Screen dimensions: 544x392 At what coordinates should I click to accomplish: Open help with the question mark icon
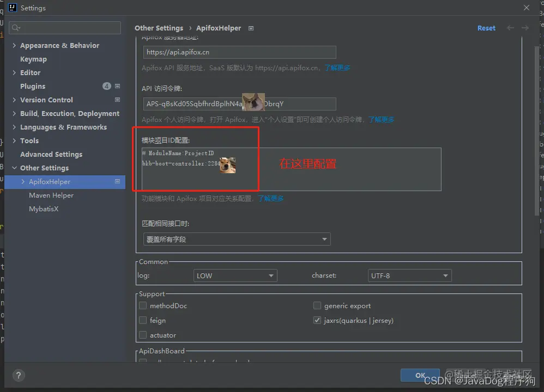(19, 375)
